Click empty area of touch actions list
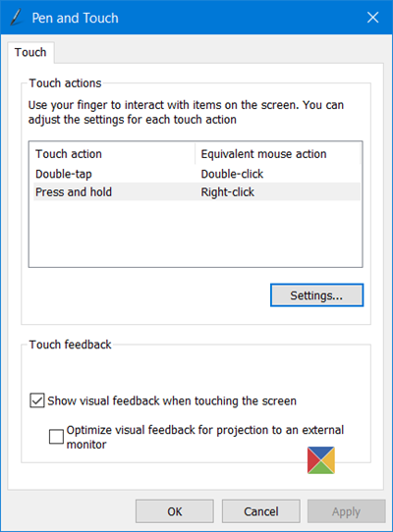 click(x=196, y=234)
